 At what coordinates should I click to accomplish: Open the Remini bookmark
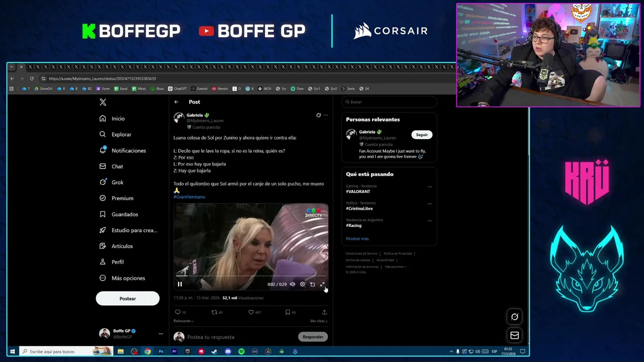coord(220,88)
